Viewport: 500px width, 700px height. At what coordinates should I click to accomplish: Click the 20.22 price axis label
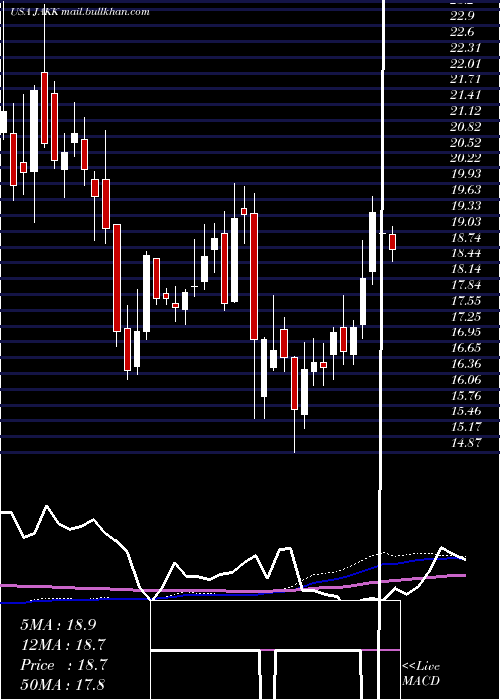coord(465,158)
